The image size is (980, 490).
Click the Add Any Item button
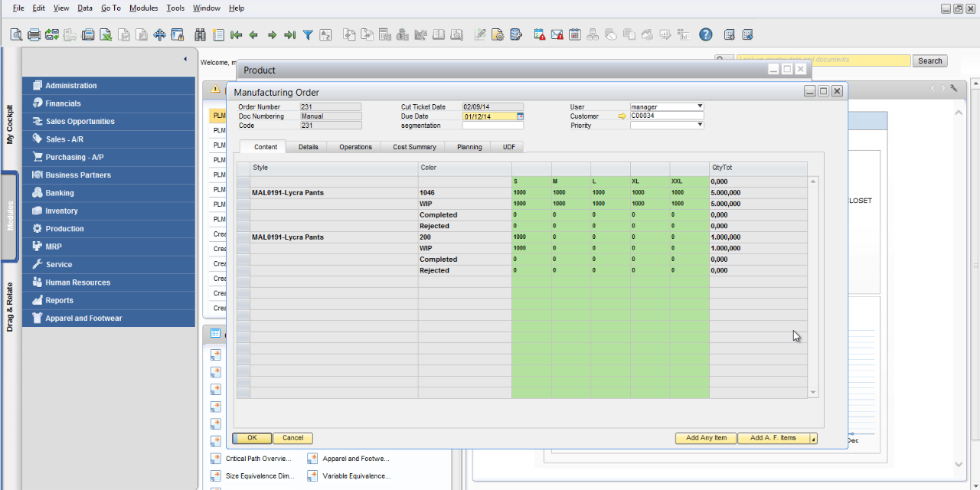coord(706,439)
